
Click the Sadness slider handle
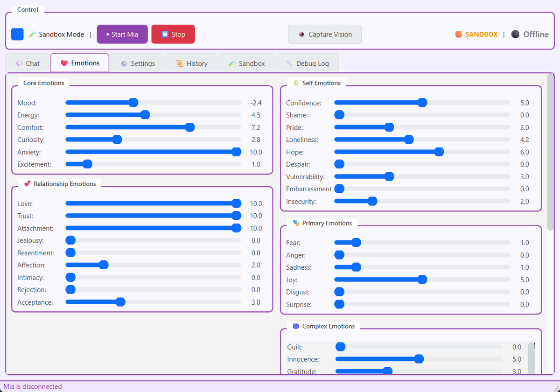click(356, 267)
